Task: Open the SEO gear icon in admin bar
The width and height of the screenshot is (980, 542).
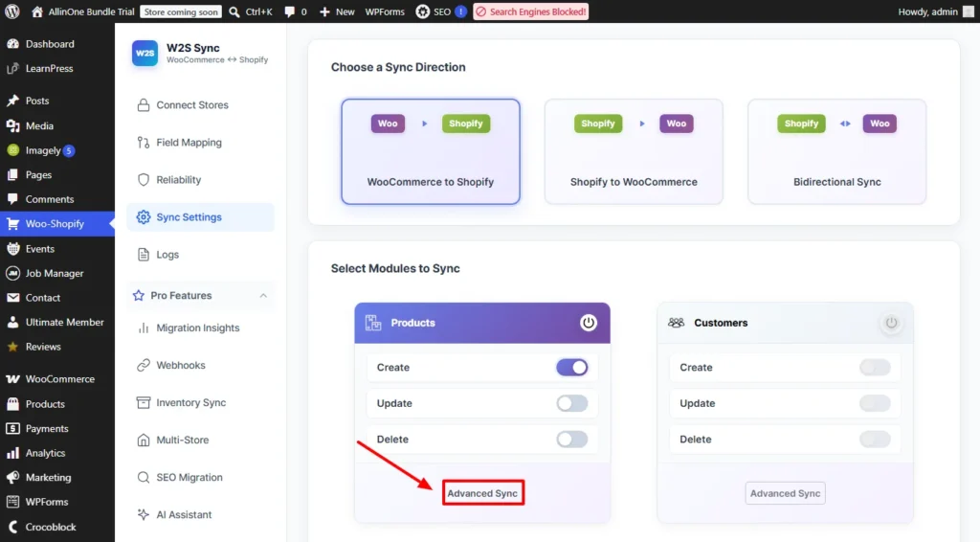Action: pyautogui.click(x=423, y=11)
